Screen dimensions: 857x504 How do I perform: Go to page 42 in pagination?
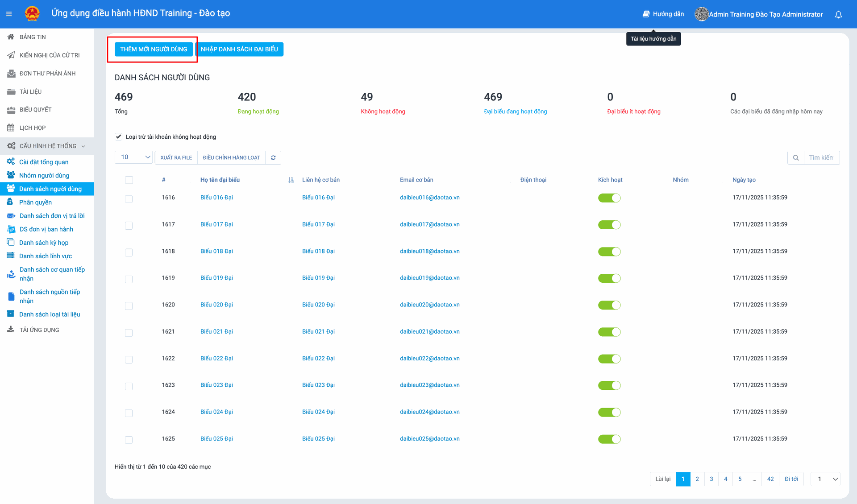click(x=770, y=479)
